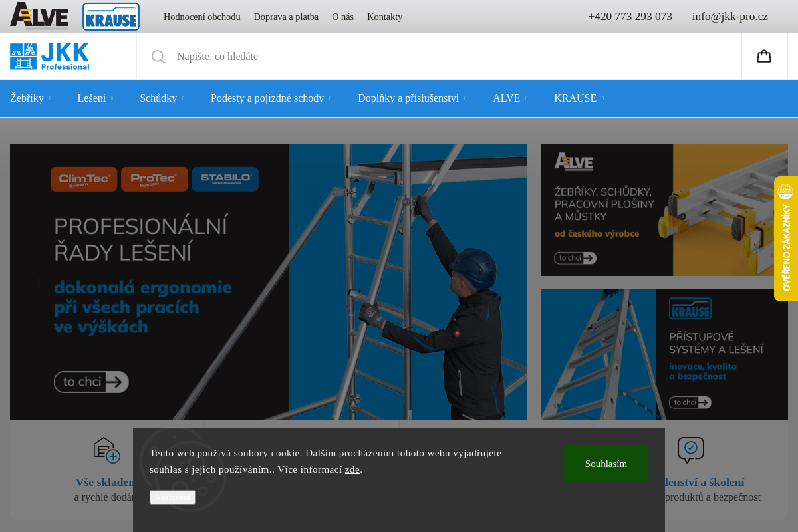Click the consulting and training icon

(691, 450)
